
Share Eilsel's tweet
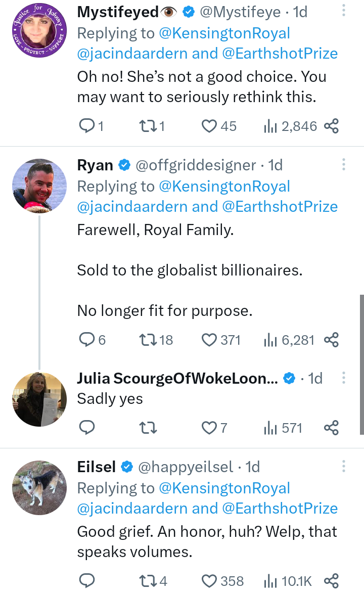click(331, 581)
